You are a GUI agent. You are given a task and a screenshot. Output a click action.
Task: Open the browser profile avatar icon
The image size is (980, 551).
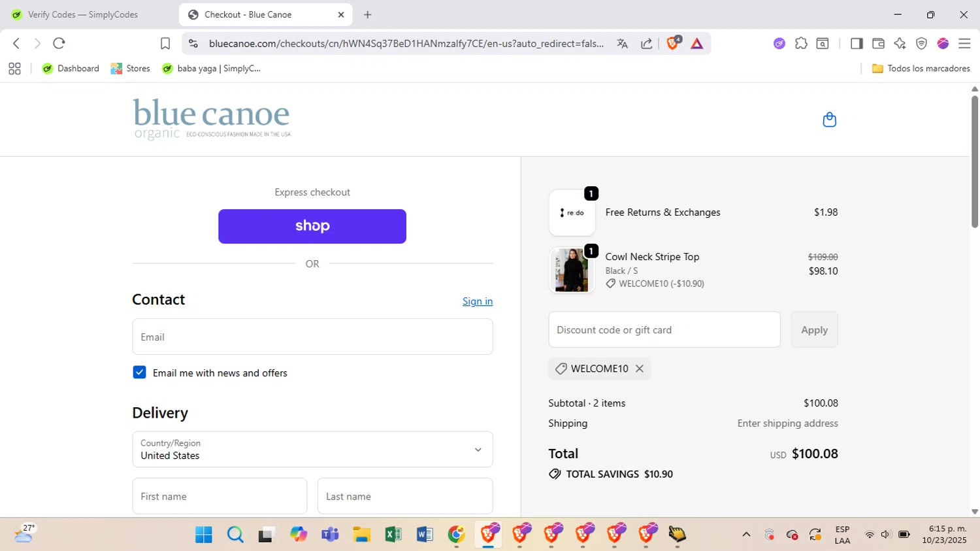pos(943,43)
